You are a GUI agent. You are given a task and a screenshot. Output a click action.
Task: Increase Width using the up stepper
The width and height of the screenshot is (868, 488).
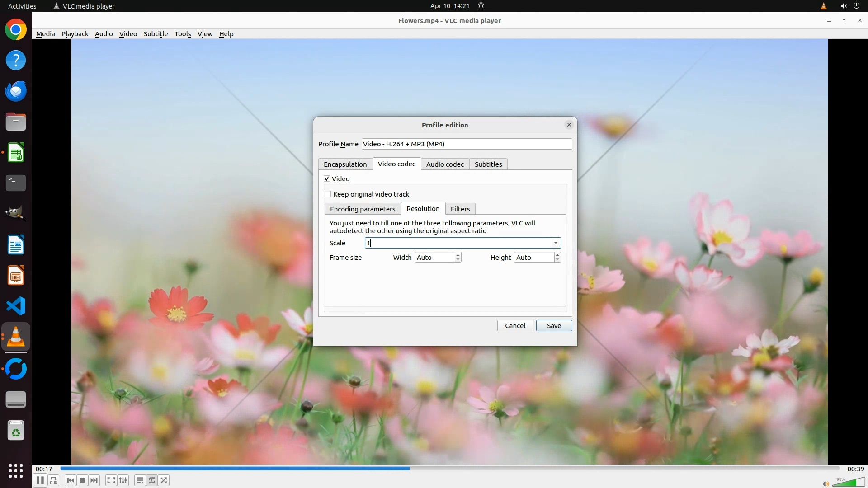coord(458,255)
